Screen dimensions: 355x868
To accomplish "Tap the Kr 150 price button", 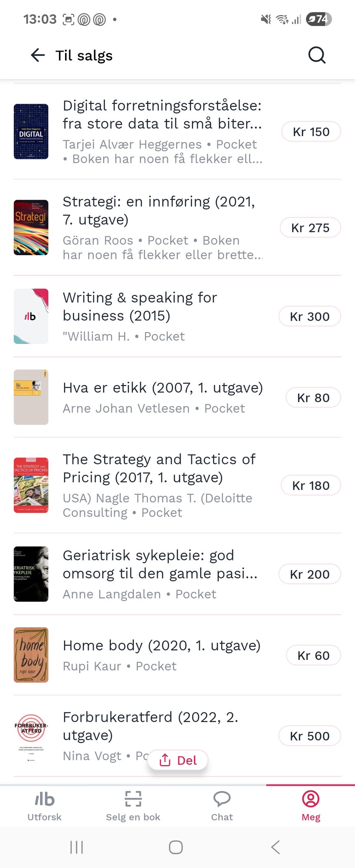I will point(311,132).
